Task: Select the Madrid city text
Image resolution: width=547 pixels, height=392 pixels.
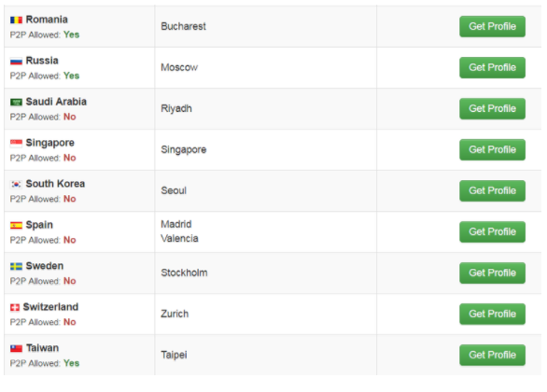Action: (175, 224)
